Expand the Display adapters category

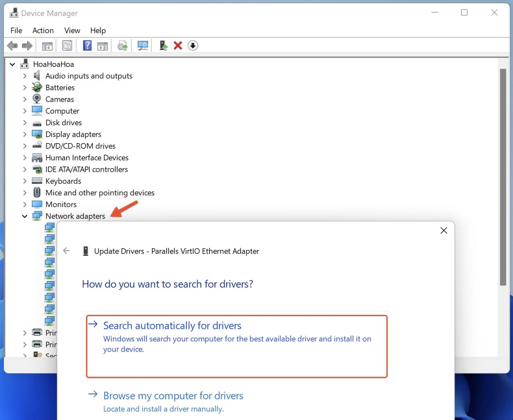coord(25,134)
